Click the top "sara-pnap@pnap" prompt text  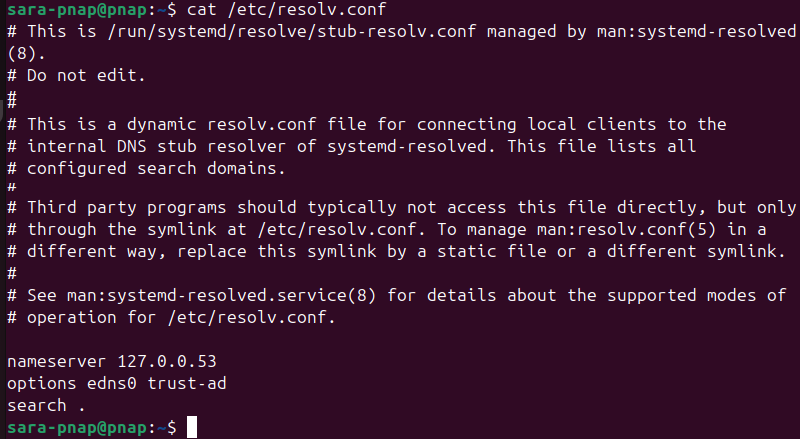(x=76, y=10)
